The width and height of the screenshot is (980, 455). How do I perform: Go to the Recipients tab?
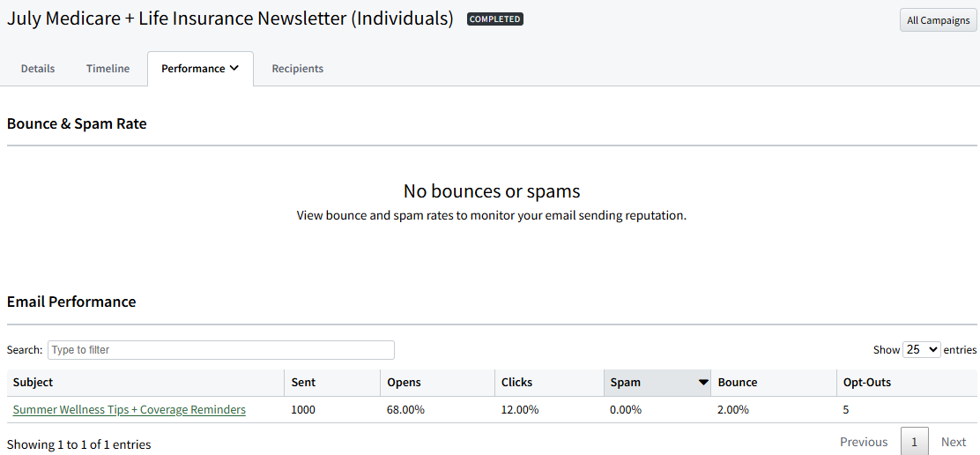[298, 69]
